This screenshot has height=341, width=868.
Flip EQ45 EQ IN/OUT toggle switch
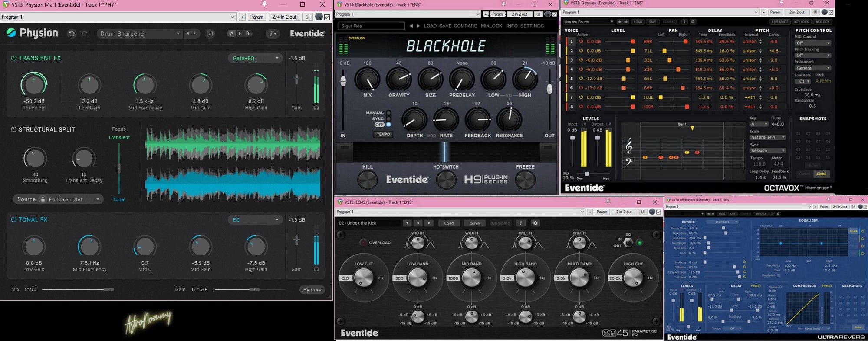pos(628,242)
